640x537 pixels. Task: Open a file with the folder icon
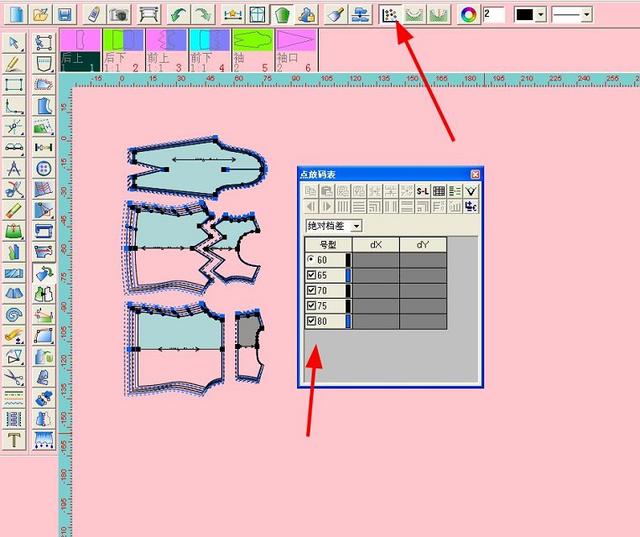click(41, 15)
